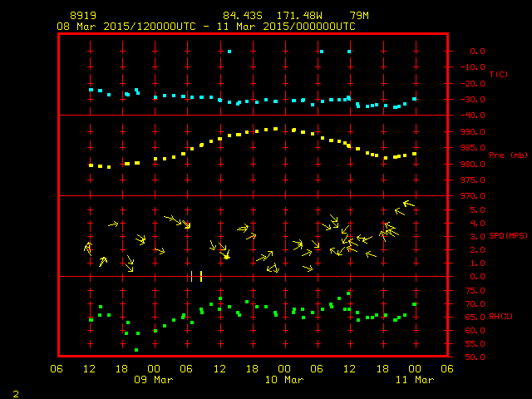Click the 11 Mar date label

[x=414, y=380]
